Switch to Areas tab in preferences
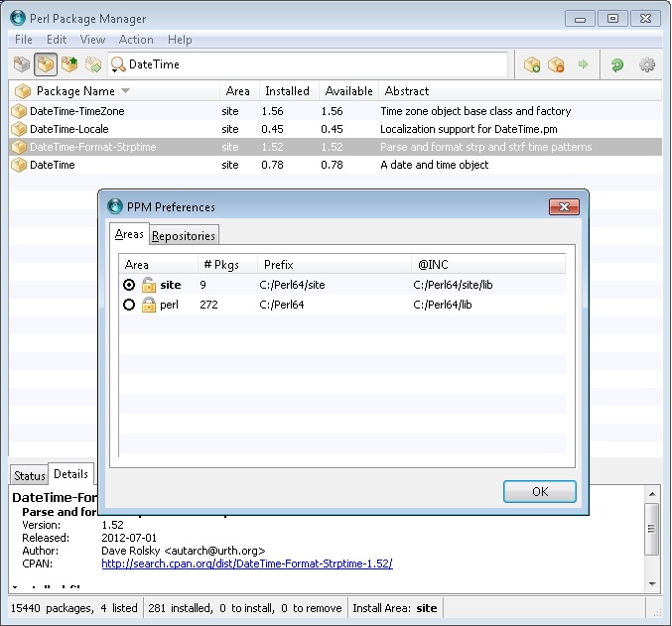Image resolution: width=672 pixels, height=626 pixels. click(x=129, y=234)
